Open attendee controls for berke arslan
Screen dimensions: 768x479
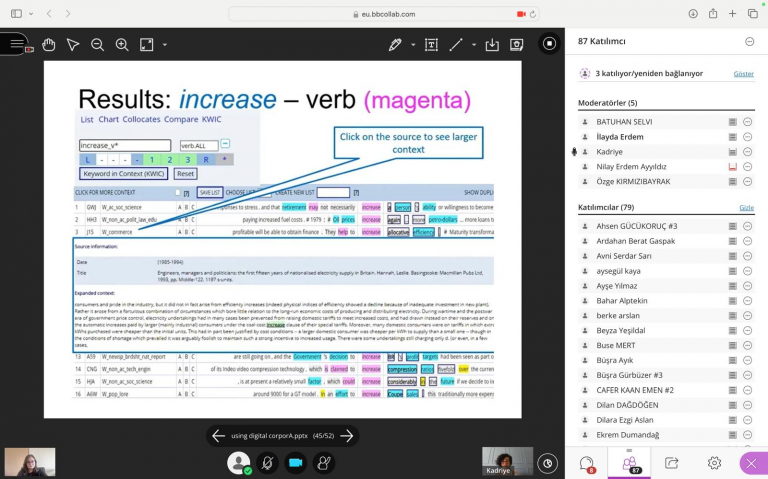coord(747,316)
